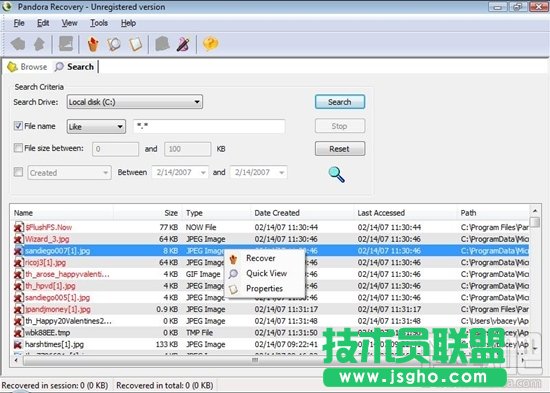Click the file icon beside jpandjmoney[1].jpg
This screenshot has height=393, width=550.
[x=19, y=309]
